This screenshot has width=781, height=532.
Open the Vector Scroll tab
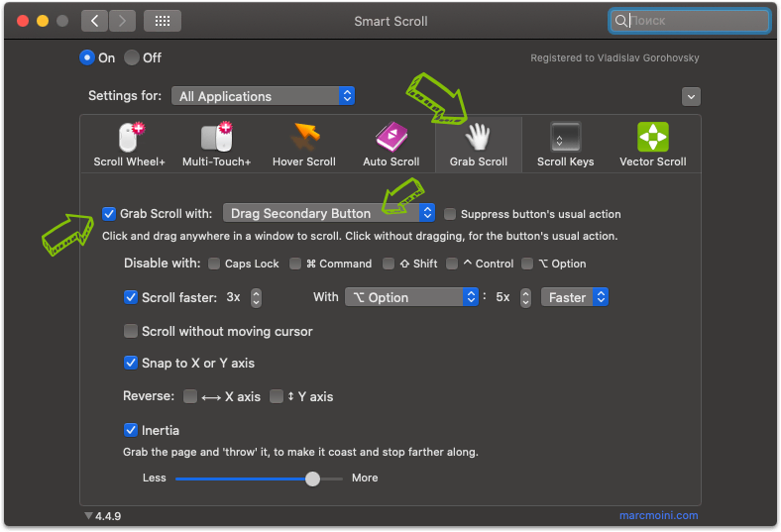(652, 145)
